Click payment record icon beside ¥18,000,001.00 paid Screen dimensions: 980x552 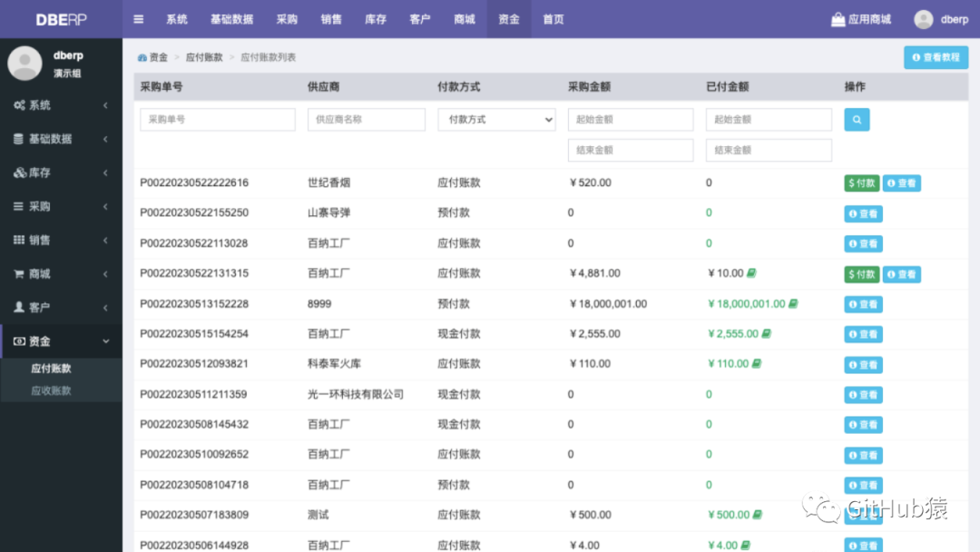(792, 303)
